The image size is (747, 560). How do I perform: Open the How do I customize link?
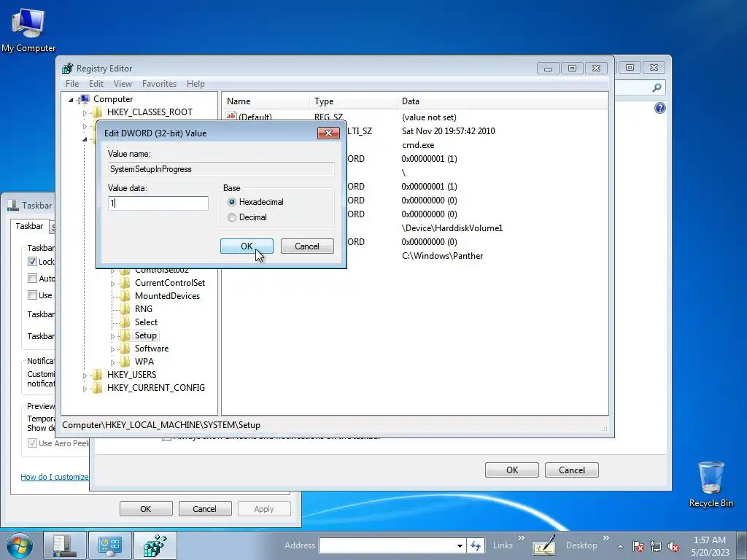(x=54, y=477)
